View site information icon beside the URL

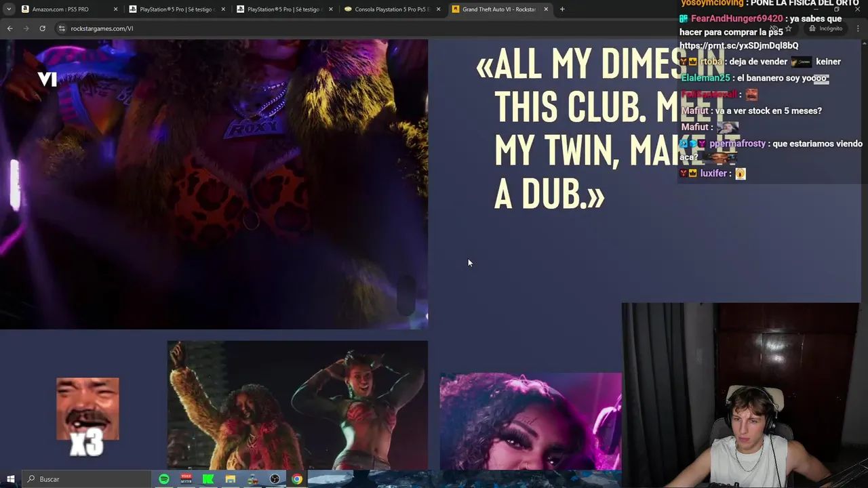point(62,28)
